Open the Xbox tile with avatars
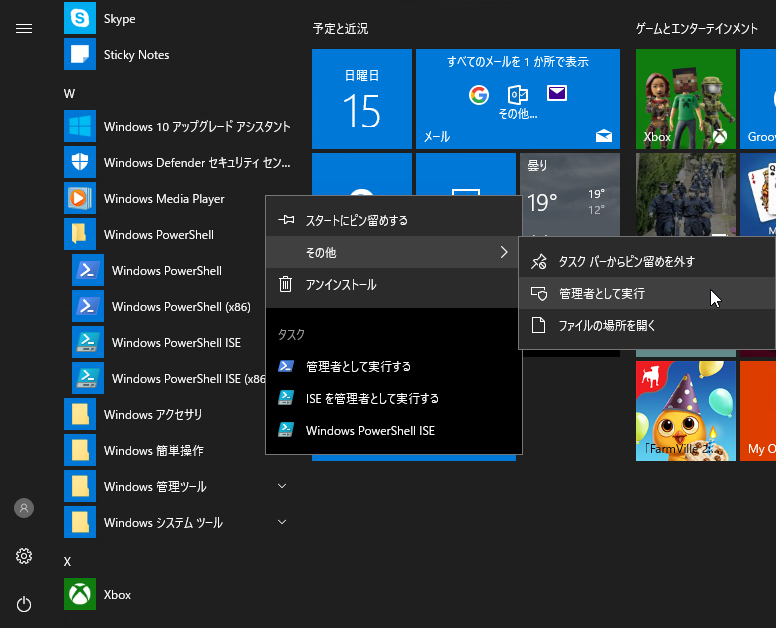The width and height of the screenshot is (776, 628). click(x=685, y=98)
